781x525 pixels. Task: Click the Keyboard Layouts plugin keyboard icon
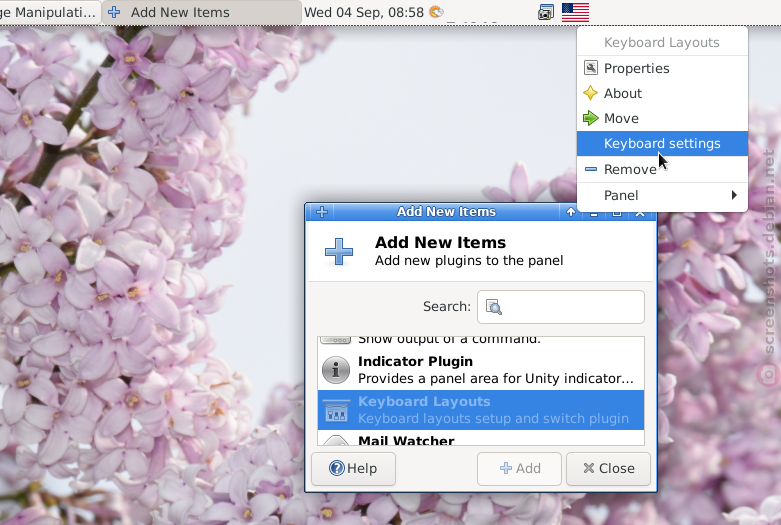pos(336,410)
